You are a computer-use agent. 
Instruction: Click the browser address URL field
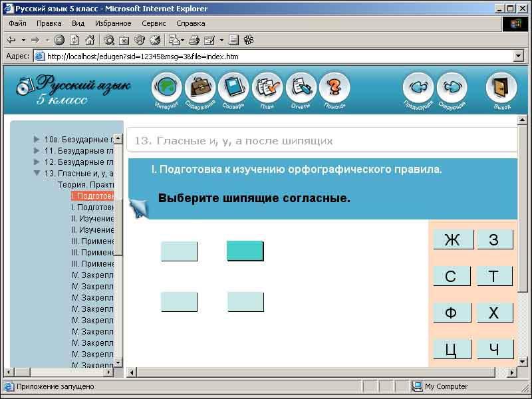coord(266,57)
